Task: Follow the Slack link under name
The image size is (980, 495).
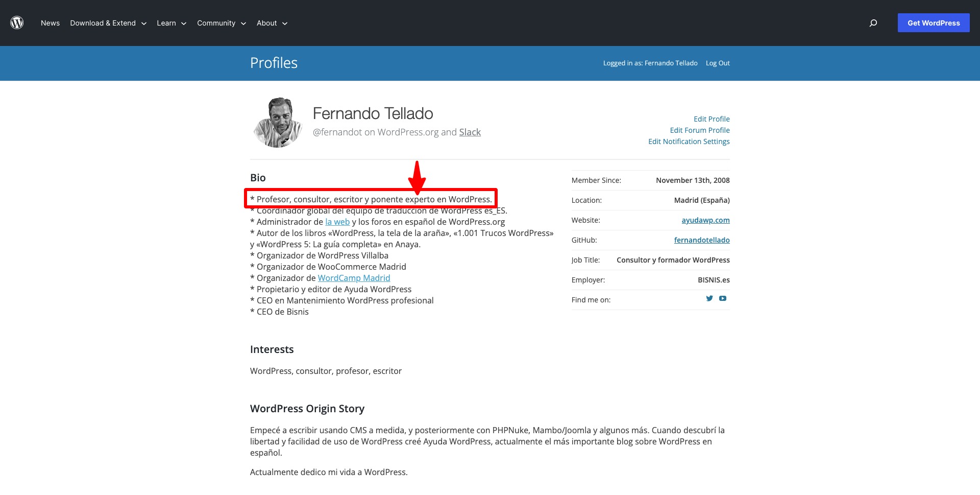Action: point(470,132)
